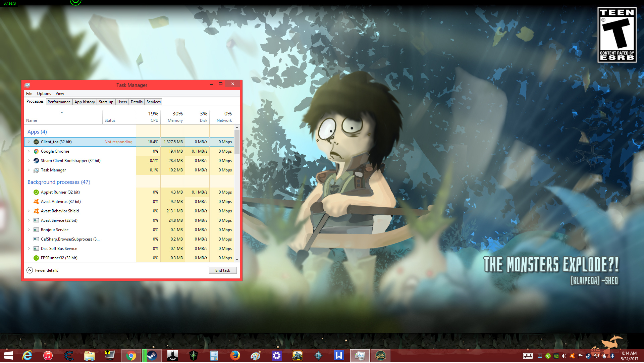Switch to the Performance tab

(x=59, y=102)
